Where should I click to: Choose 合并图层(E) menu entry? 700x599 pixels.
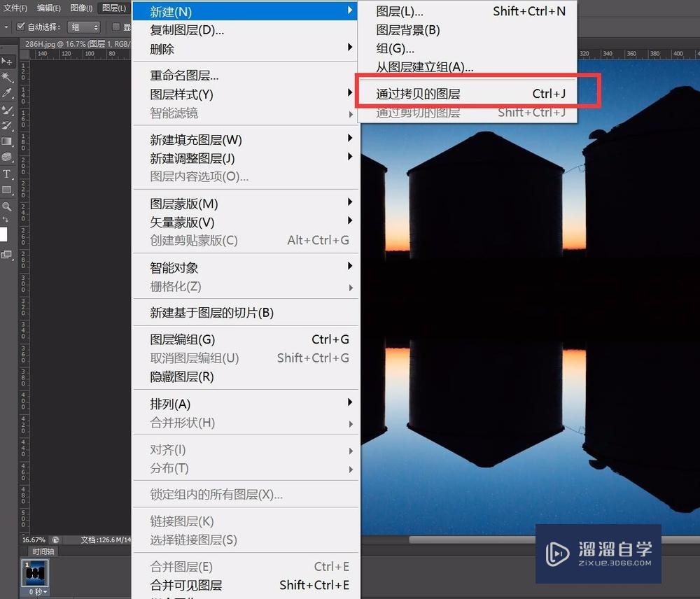tap(244, 566)
